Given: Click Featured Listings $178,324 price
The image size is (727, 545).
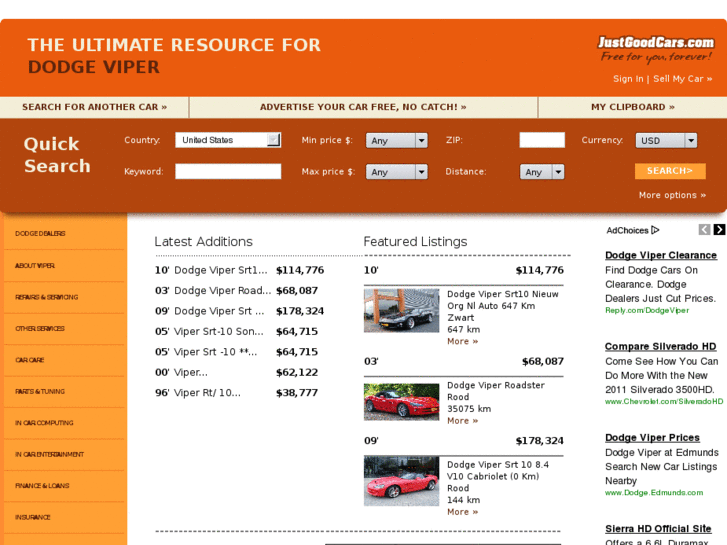Looking at the screenshot, I should pyautogui.click(x=540, y=441).
